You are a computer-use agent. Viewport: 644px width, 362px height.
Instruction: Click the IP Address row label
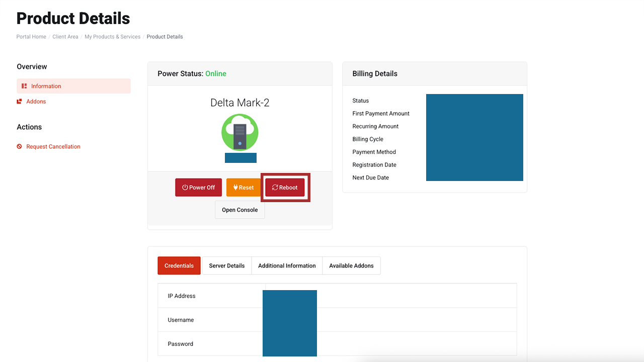[182, 296]
